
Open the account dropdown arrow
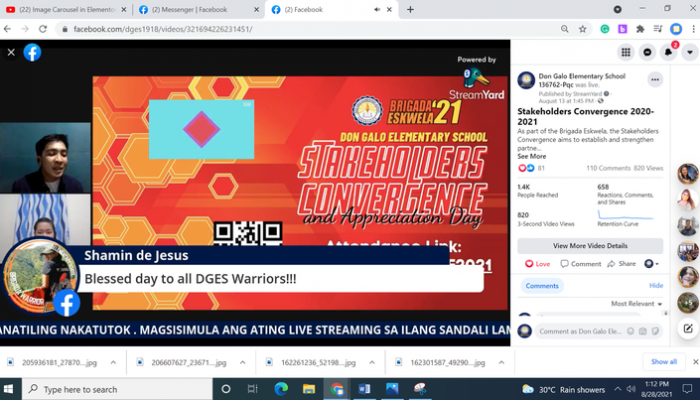[x=690, y=52]
